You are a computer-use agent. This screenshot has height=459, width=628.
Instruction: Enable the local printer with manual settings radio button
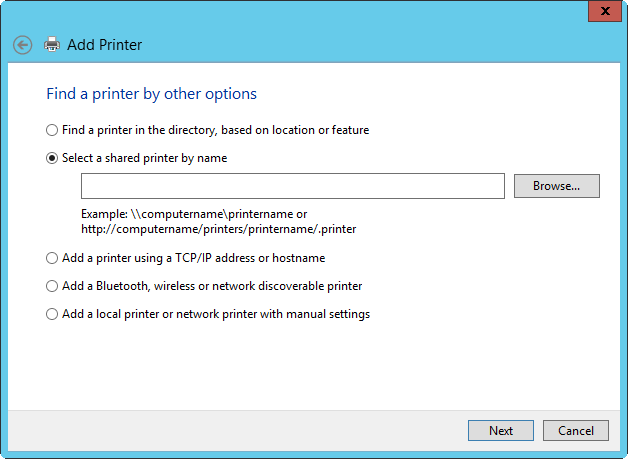point(52,314)
